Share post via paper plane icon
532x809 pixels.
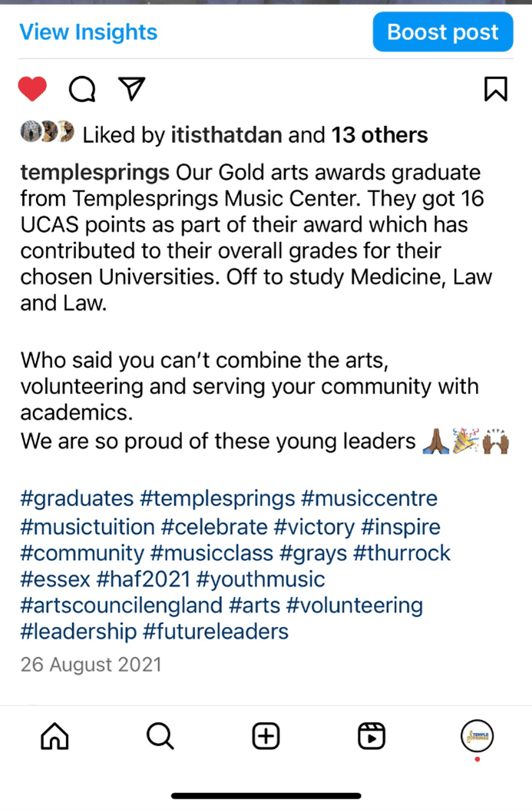(132, 89)
